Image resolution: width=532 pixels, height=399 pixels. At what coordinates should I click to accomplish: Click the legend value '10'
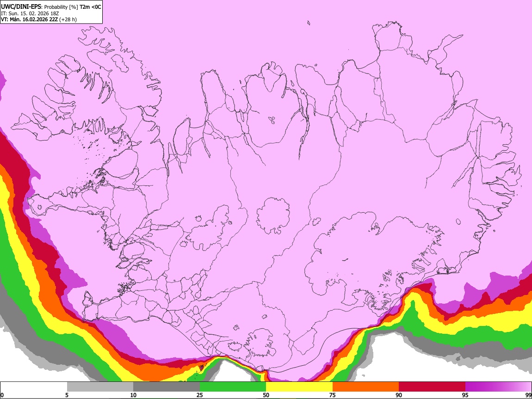click(x=133, y=395)
